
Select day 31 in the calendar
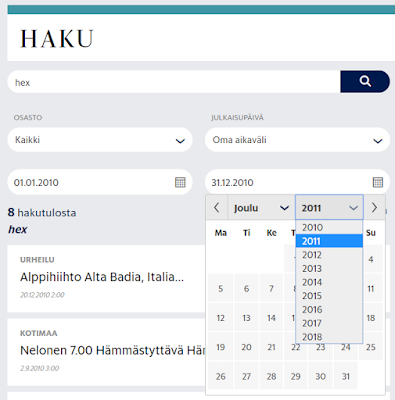[346, 376]
